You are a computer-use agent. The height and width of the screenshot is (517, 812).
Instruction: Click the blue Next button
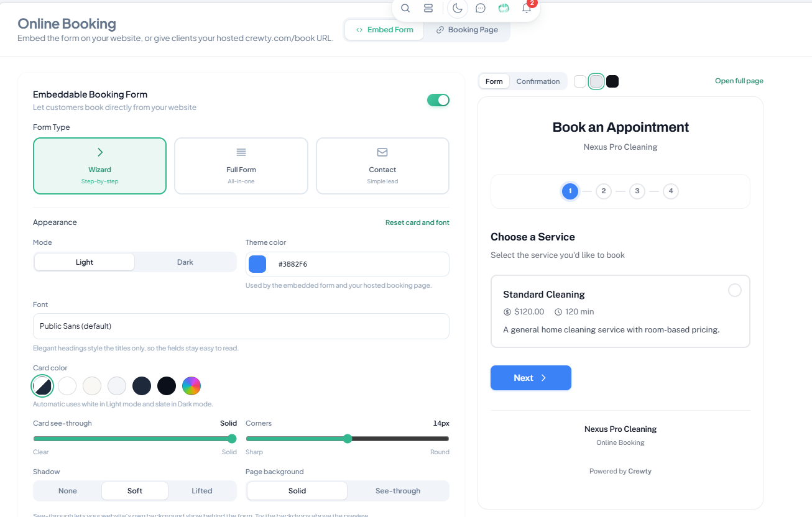531,378
